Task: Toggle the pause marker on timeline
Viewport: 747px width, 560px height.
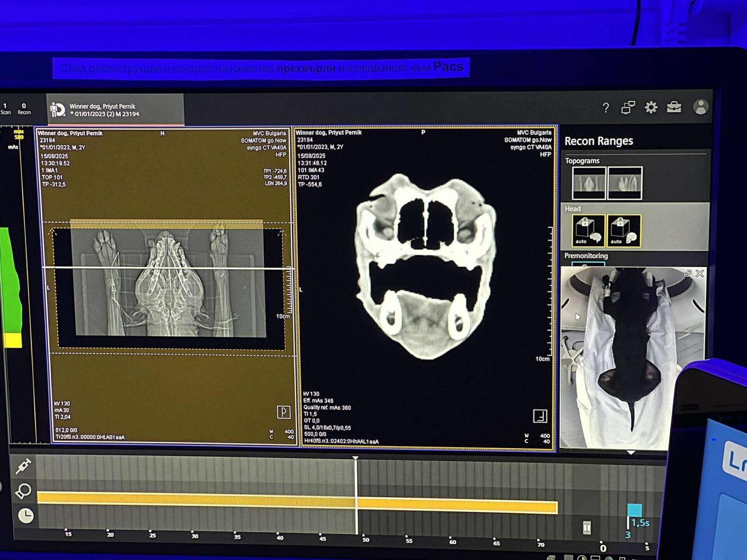Action: (587, 528)
